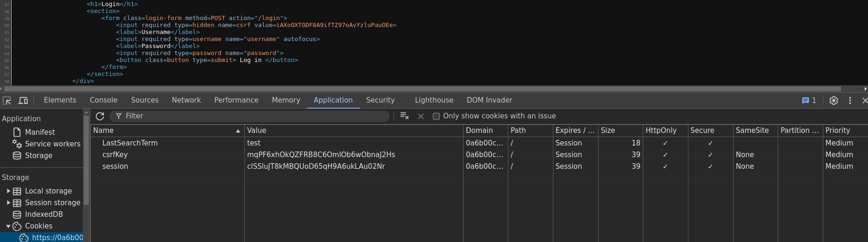Viewport: 868px width, 242px height.
Task: Open the Manifest item in sidebar
Action: pyautogui.click(x=40, y=132)
